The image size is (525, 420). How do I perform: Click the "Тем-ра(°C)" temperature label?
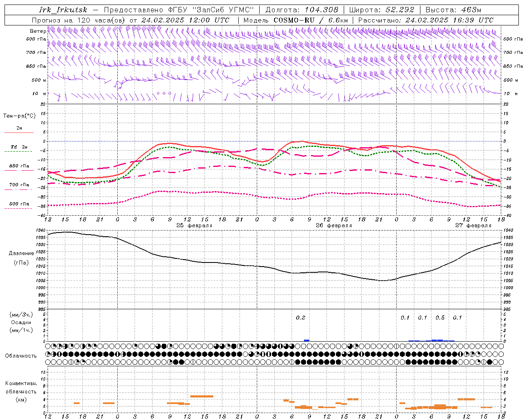19,116
